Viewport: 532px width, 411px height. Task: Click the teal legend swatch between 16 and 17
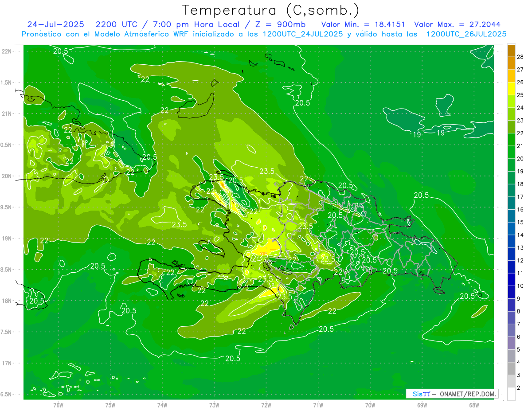click(x=511, y=203)
